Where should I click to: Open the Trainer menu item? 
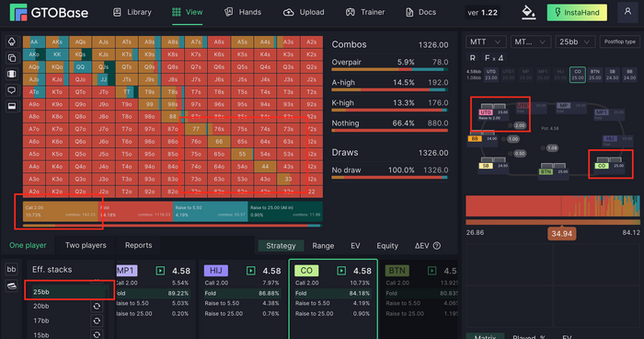pyautogui.click(x=365, y=12)
